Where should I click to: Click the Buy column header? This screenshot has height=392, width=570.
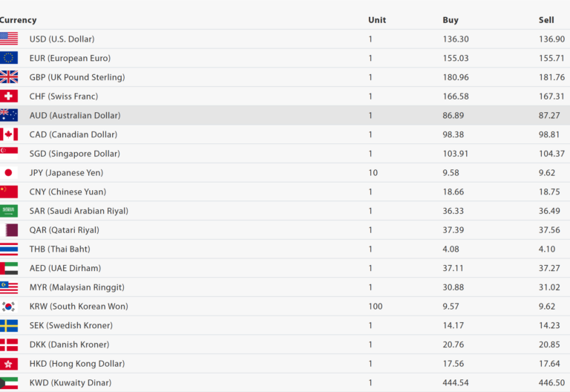click(x=451, y=20)
